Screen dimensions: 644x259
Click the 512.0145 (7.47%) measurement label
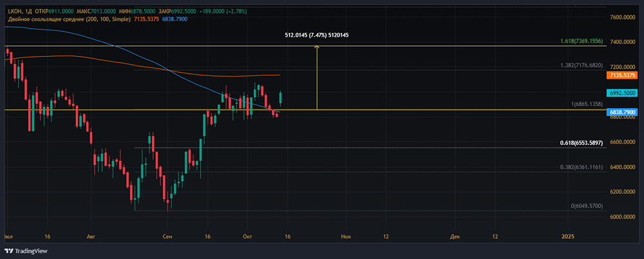point(317,35)
